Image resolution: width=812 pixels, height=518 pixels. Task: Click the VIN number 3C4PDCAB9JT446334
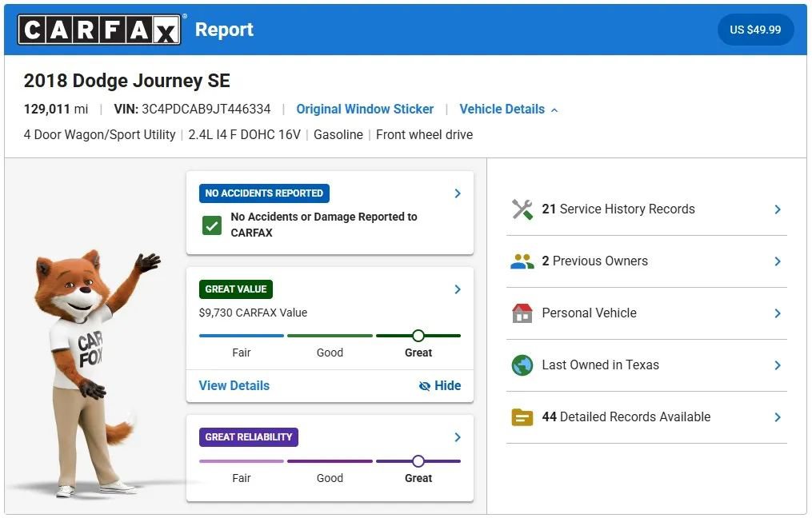pyautogui.click(x=206, y=110)
